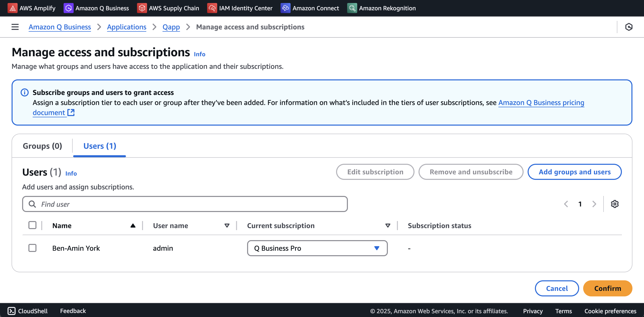Open the Current subscription column filter dropdown

387,225
